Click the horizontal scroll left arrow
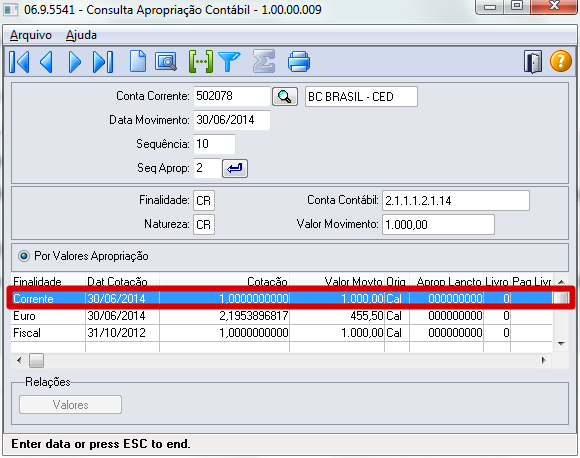The image size is (580, 458). point(19,360)
